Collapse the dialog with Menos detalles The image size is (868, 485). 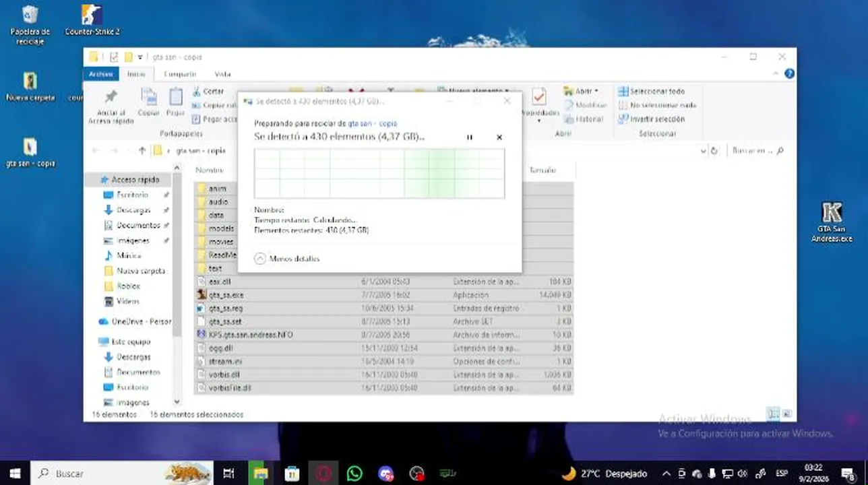[287, 259]
